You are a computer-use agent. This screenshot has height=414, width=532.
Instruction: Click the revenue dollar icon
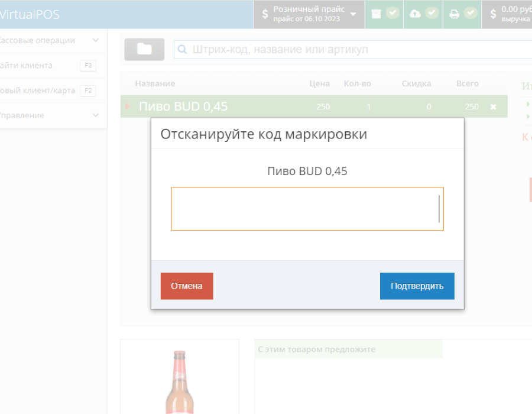point(493,14)
